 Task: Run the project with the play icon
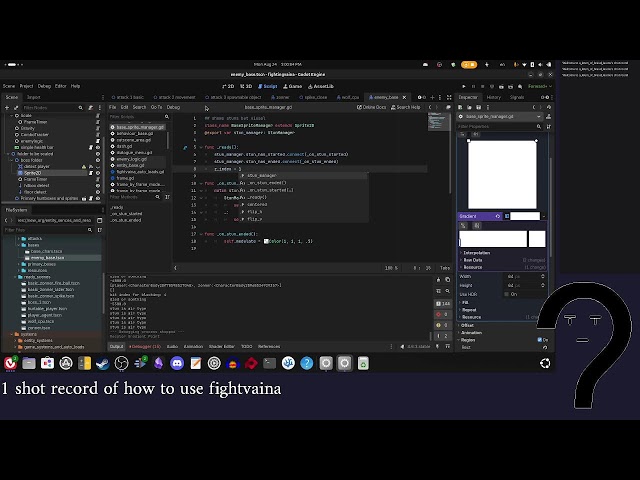coord(464,87)
